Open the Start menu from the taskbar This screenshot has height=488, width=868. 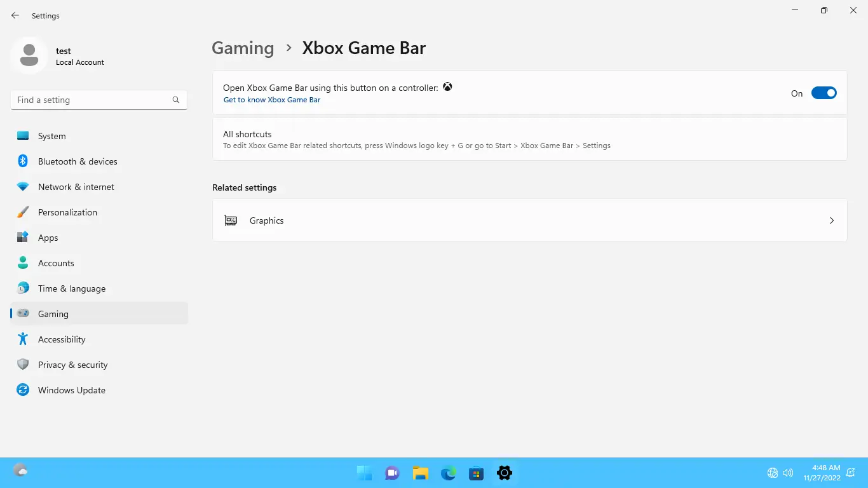point(365,473)
